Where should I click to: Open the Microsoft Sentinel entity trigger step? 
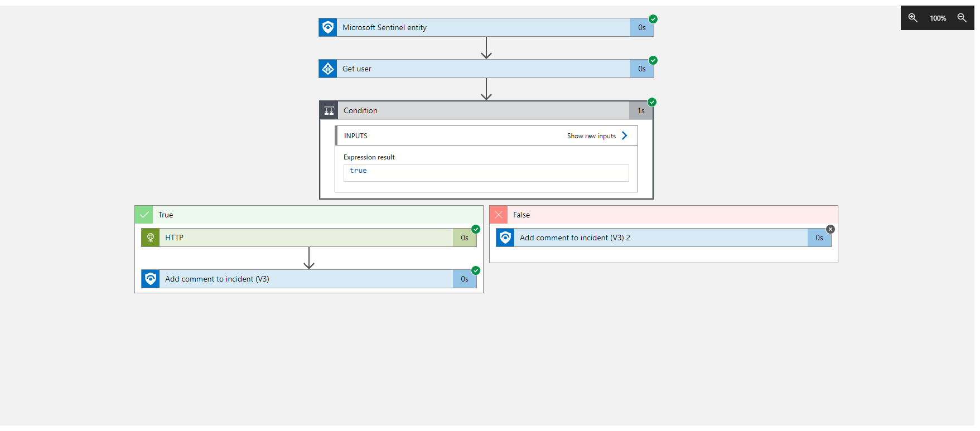click(486, 27)
